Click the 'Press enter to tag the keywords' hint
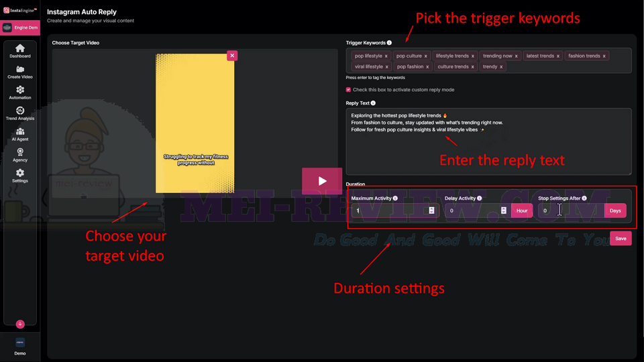644x362 pixels. tap(375, 78)
